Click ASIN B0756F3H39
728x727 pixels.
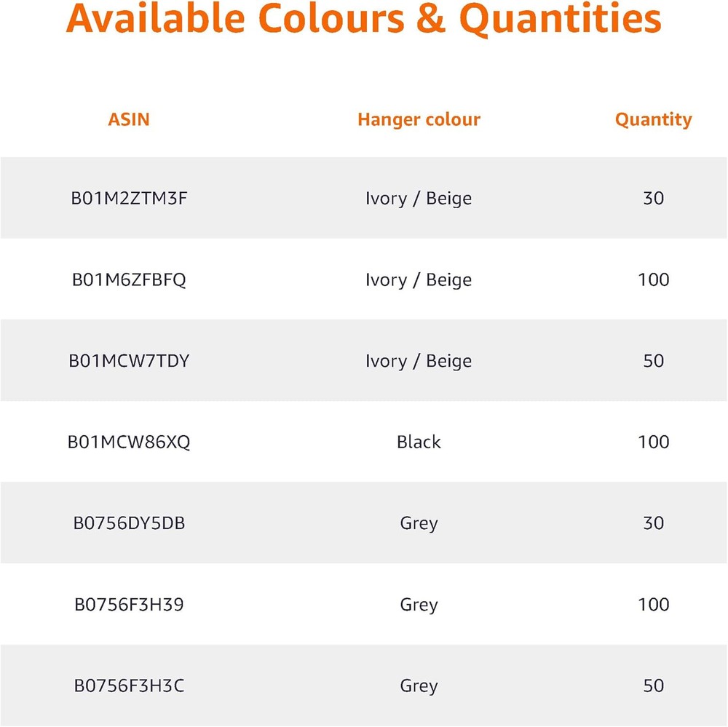129,604
